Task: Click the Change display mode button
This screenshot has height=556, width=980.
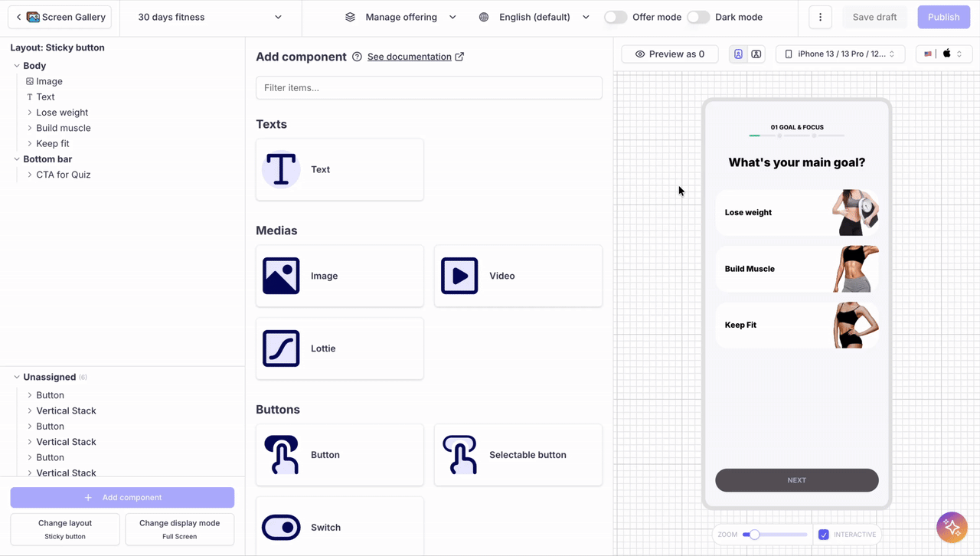Action: (x=180, y=529)
